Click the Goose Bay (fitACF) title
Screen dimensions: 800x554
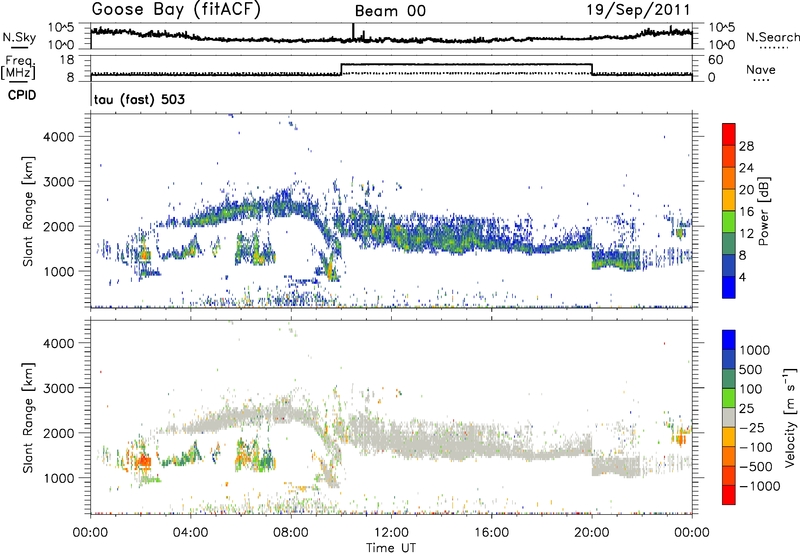click(x=176, y=10)
